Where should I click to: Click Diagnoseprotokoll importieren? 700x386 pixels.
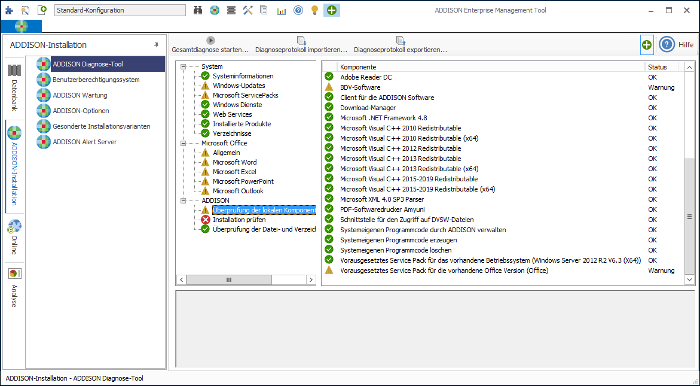pos(301,45)
